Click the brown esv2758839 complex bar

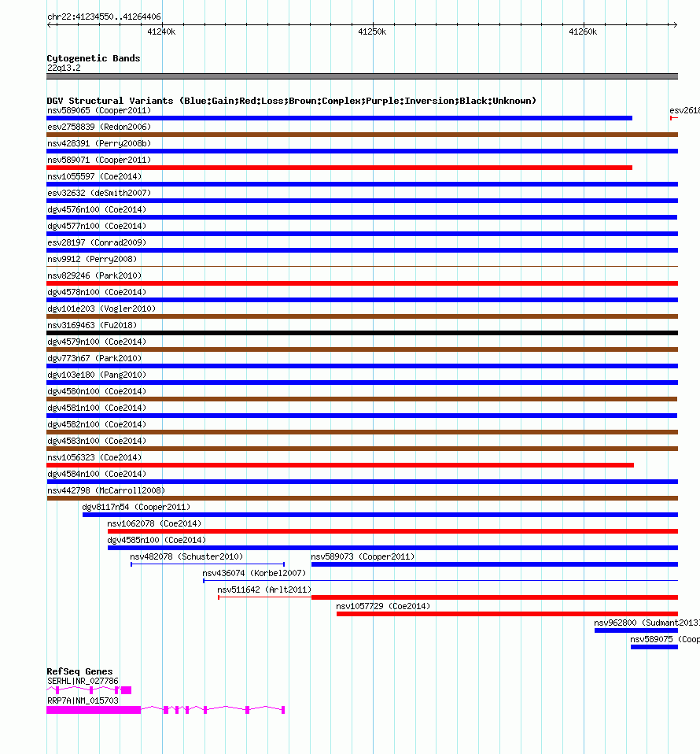[x=363, y=135]
